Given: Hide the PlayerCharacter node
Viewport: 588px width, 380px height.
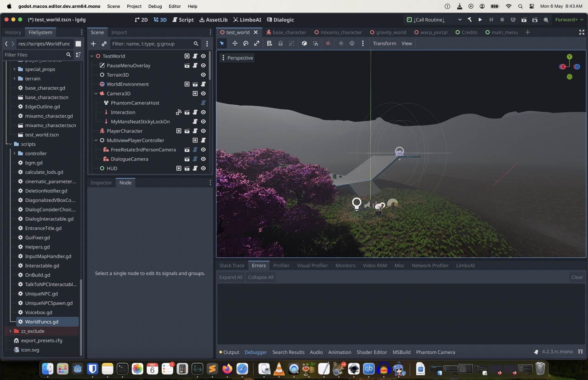Looking at the screenshot, I should (203, 131).
